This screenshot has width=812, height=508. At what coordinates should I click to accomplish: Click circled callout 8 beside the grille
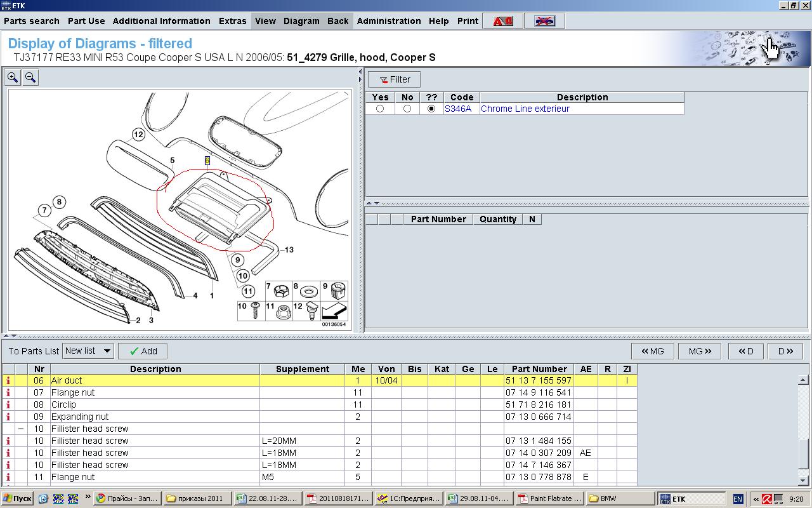click(x=59, y=202)
